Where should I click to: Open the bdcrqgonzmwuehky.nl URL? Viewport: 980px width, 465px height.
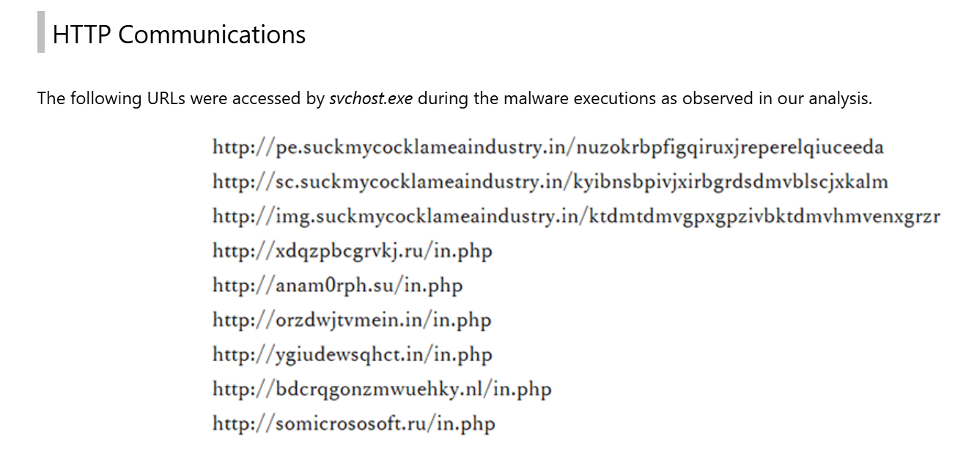pyautogui.click(x=381, y=389)
